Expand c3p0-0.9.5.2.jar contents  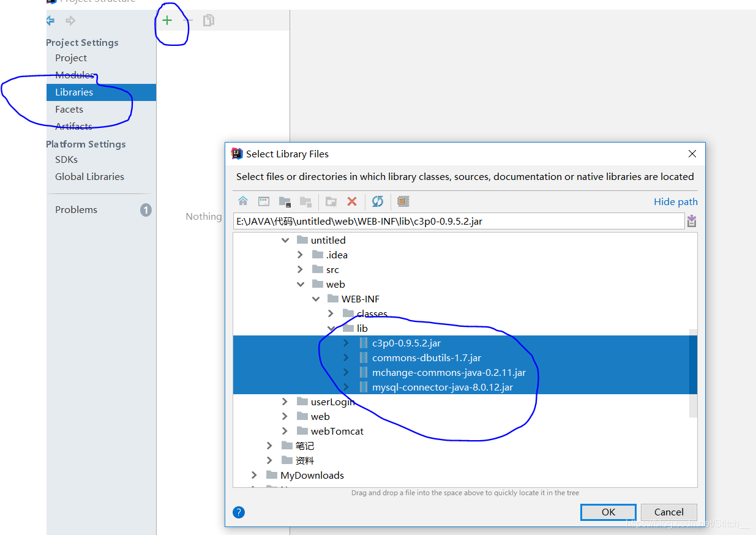pyautogui.click(x=346, y=343)
